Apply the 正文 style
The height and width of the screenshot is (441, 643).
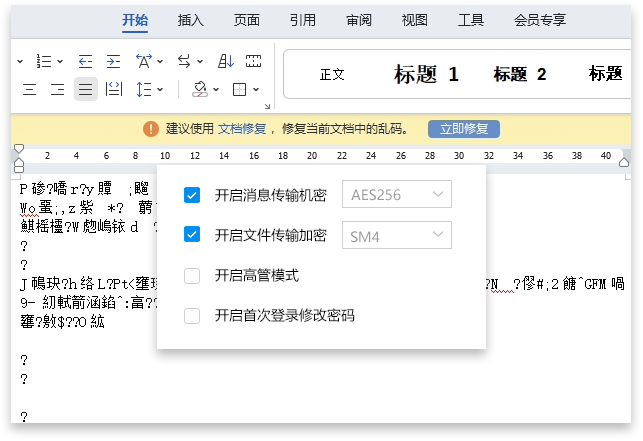click(x=332, y=75)
